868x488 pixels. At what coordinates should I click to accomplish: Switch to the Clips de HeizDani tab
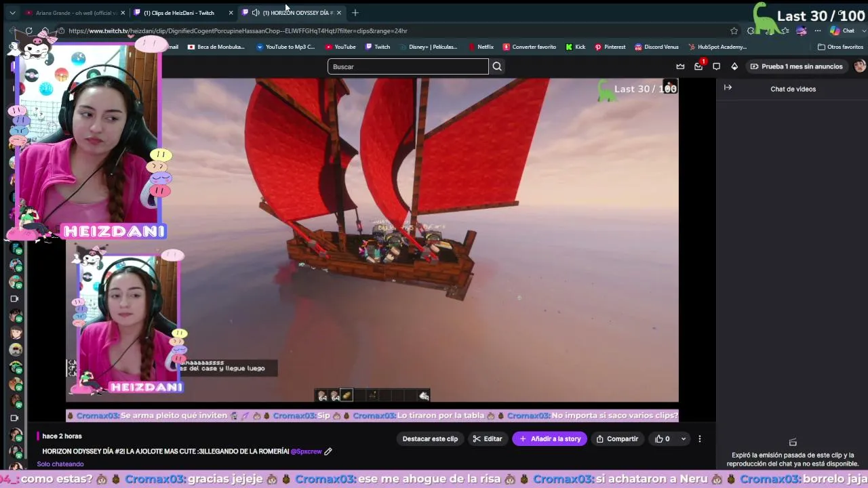coord(179,13)
